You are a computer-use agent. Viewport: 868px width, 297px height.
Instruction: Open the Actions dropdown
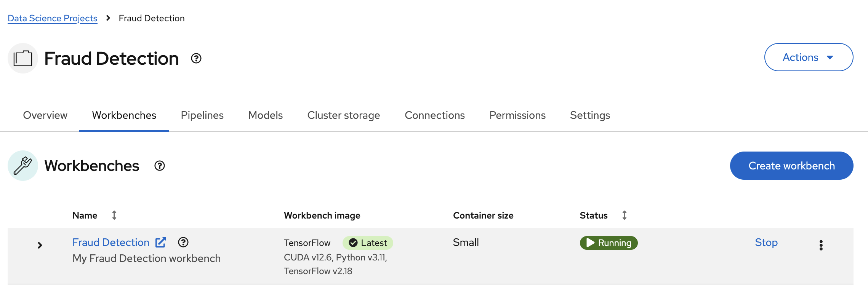[x=809, y=57]
